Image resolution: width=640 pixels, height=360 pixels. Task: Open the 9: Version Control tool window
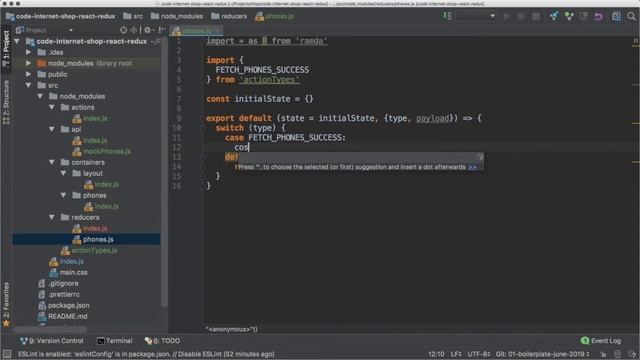52,341
